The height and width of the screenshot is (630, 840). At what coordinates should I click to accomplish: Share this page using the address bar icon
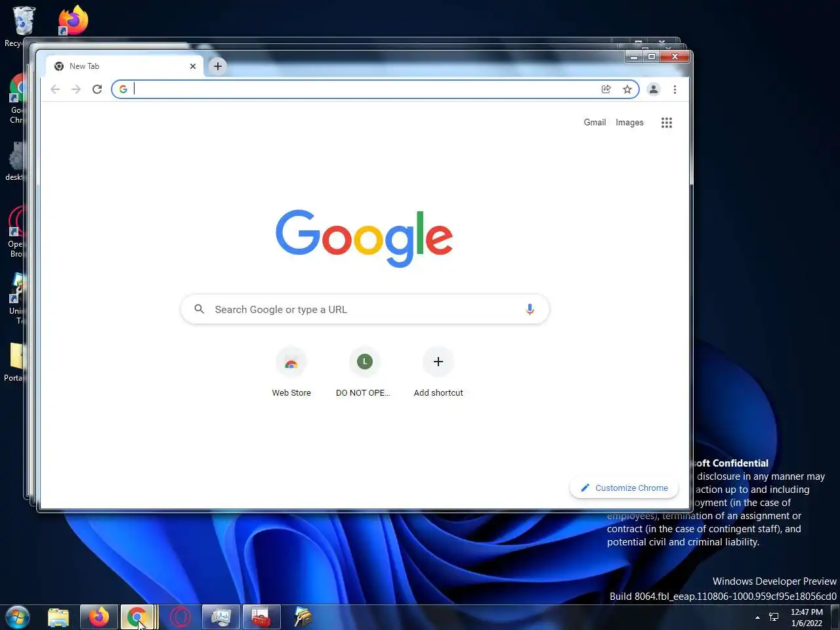(x=606, y=89)
